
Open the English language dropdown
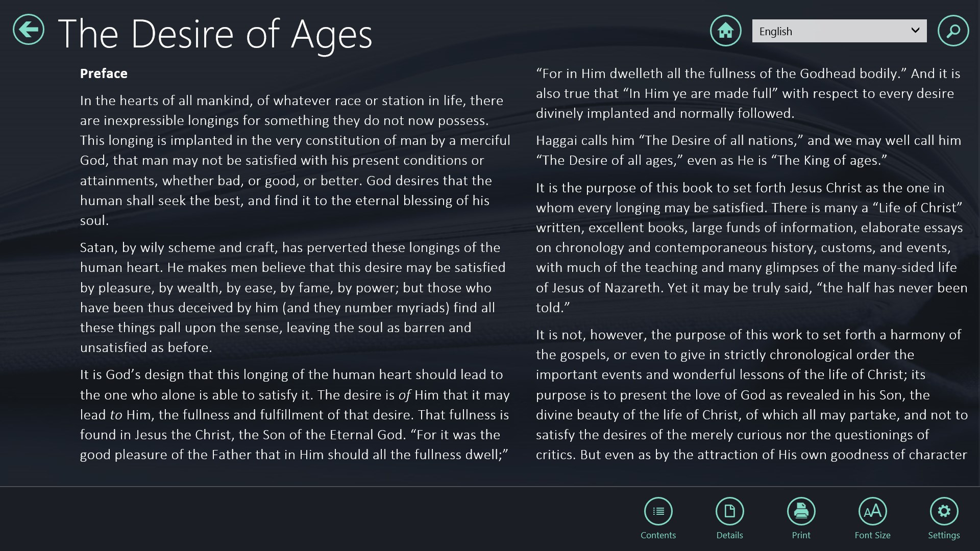(x=839, y=31)
